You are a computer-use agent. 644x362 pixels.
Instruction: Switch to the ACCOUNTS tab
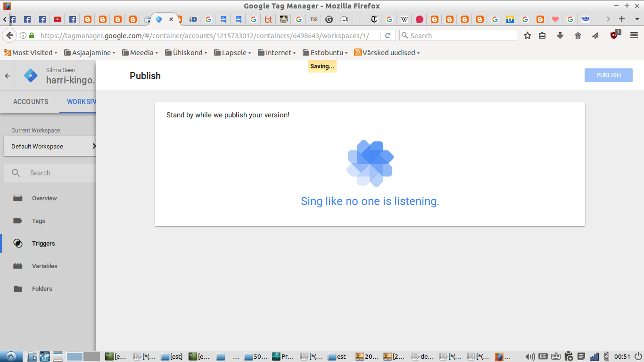click(x=31, y=102)
